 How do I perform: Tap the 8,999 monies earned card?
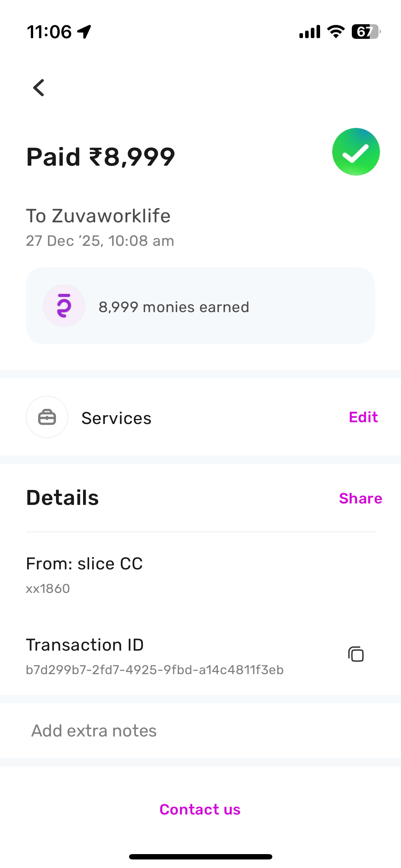[200, 306]
